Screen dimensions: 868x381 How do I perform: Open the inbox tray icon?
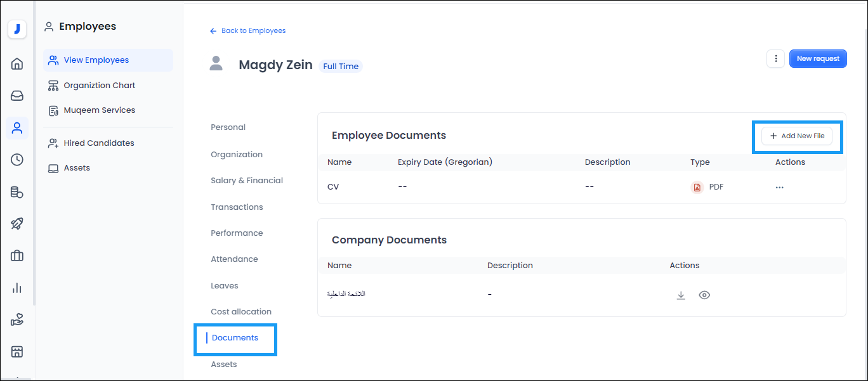(x=17, y=96)
